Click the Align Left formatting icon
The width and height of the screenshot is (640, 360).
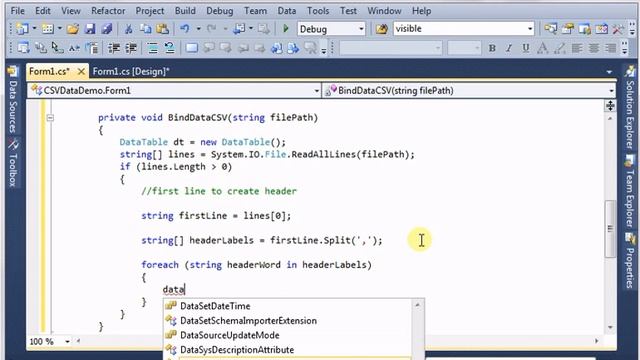pyautogui.click(x=577, y=48)
